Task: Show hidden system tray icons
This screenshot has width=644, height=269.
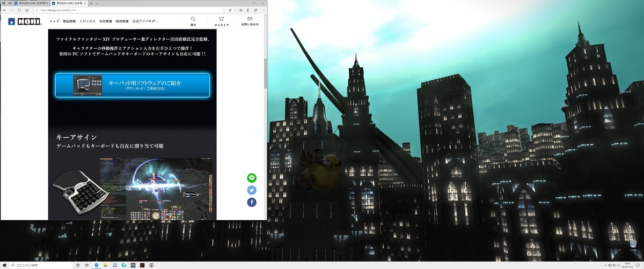Action: pyautogui.click(x=605, y=265)
